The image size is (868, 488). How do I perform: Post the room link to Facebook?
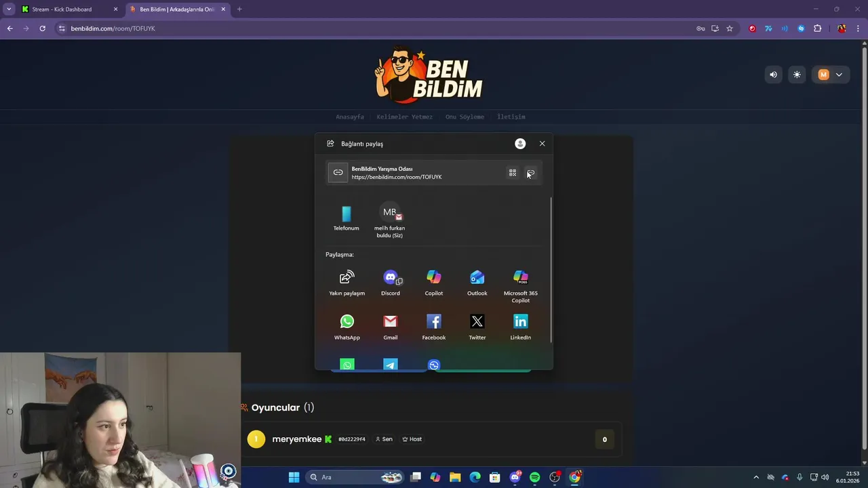[434, 327]
